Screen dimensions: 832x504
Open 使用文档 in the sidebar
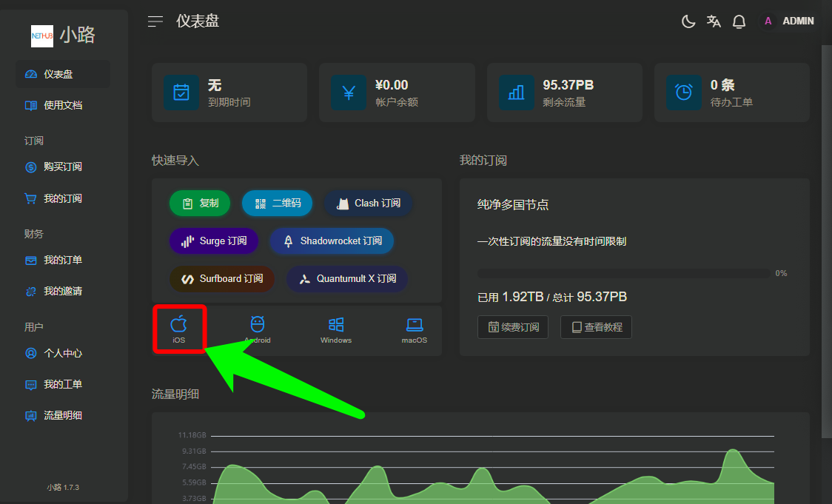pos(63,105)
